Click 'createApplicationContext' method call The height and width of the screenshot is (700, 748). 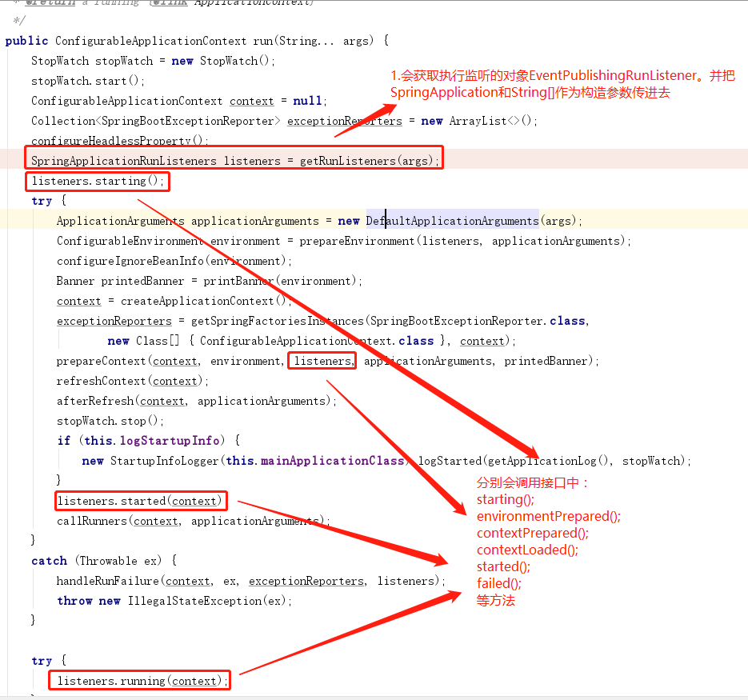[198, 301]
